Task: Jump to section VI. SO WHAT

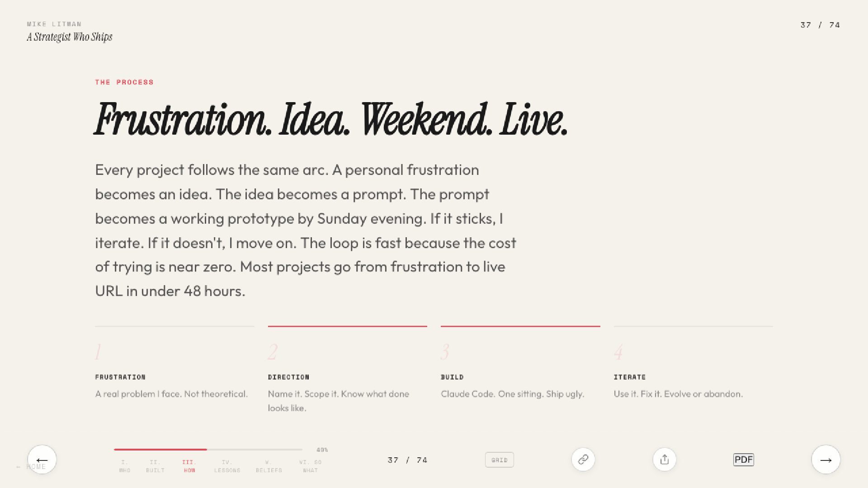Action: pyautogui.click(x=310, y=466)
